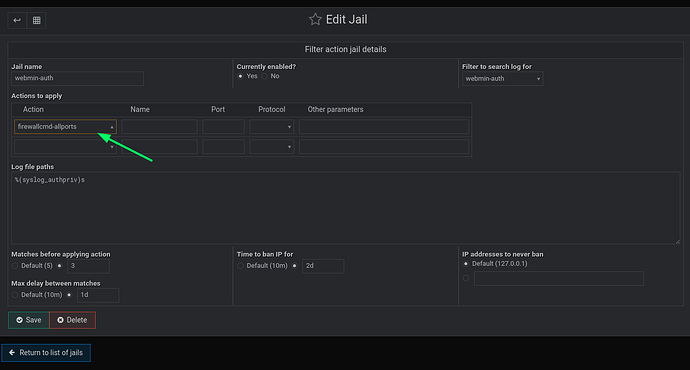Screen dimensions: 690x370
Task: Favorite this page with the star icon
Action: 315,19
